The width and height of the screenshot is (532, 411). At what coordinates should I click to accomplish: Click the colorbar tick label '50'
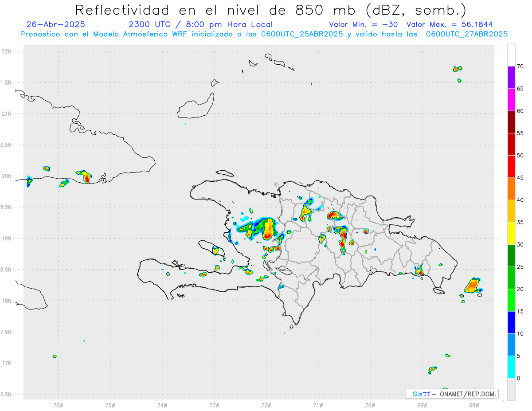(520, 156)
